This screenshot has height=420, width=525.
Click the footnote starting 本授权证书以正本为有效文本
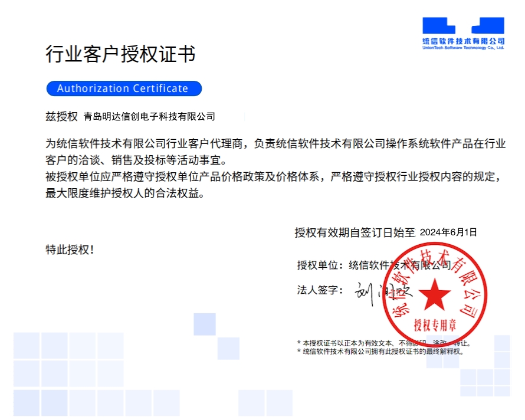[x=385, y=343]
